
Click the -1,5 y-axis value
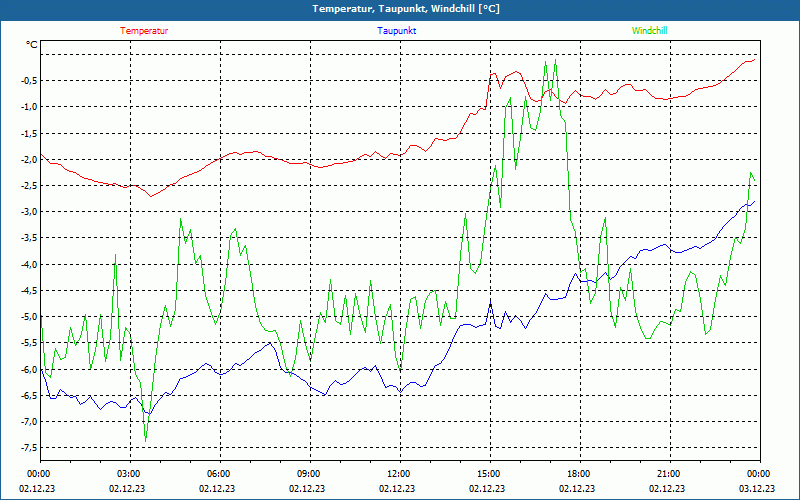click(29, 133)
